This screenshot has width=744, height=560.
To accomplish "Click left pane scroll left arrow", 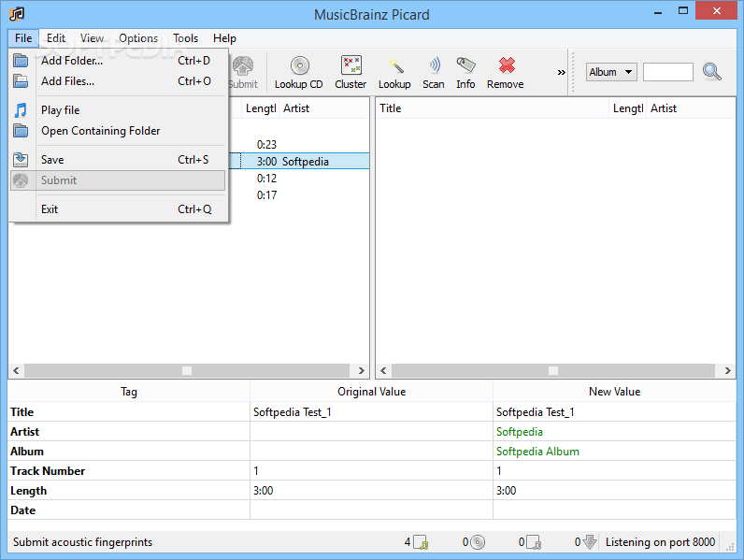I will click(x=16, y=370).
